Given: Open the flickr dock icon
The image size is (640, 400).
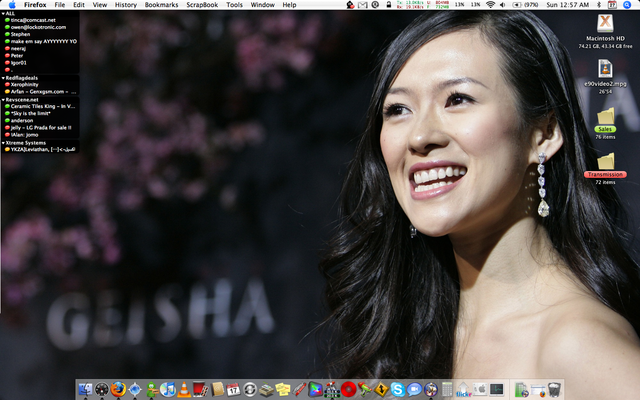Looking at the screenshot, I should (x=463, y=389).
